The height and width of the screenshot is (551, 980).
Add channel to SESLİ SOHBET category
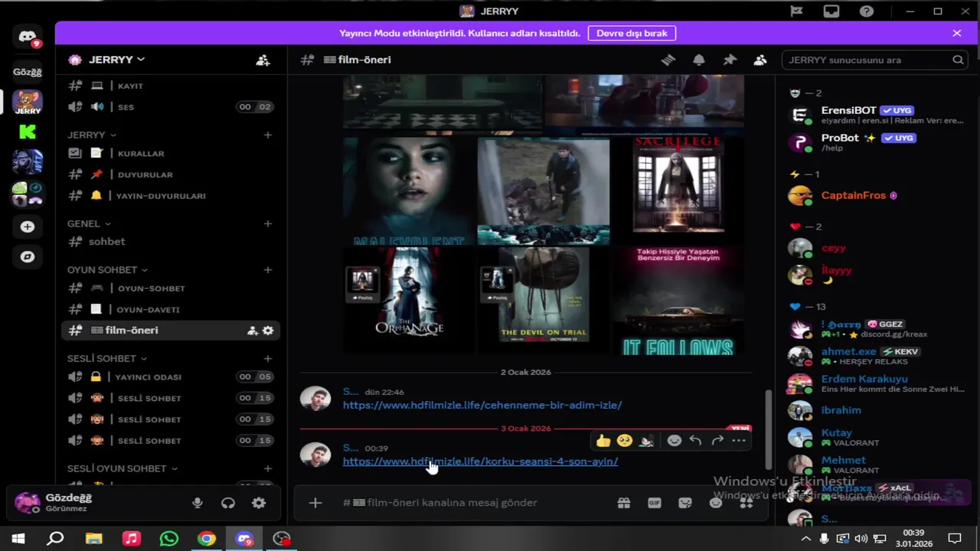[x=268, y=358]
